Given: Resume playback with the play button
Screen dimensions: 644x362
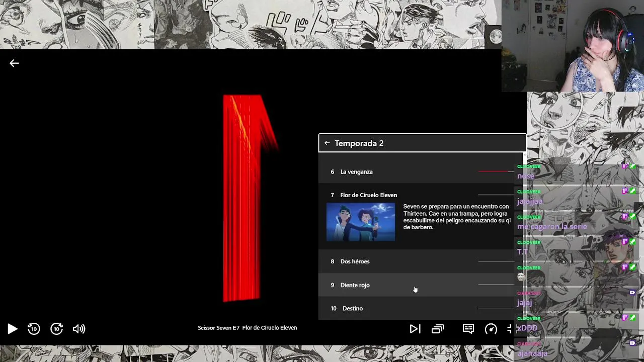Looking at the screenshot, I should 13,329.
